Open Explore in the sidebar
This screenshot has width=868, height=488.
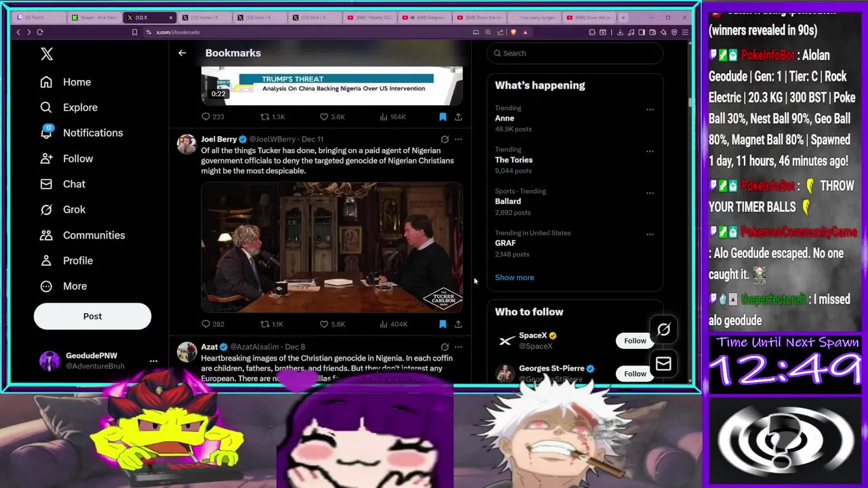[x=68, y=107]
